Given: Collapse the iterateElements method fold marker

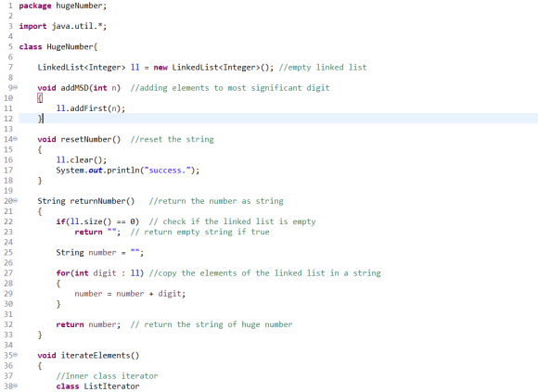Looking at the screenshot, I should pyautogui.click(x=15, y=355).
